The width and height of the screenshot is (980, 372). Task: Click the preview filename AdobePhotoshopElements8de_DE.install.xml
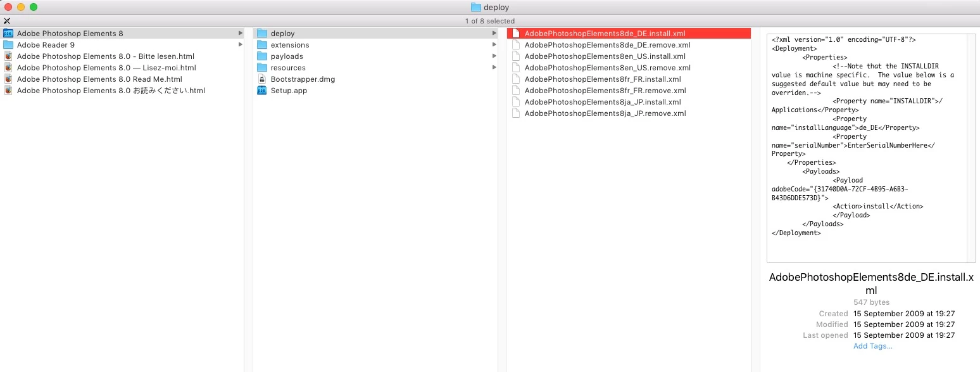click(x=871, y=283)
